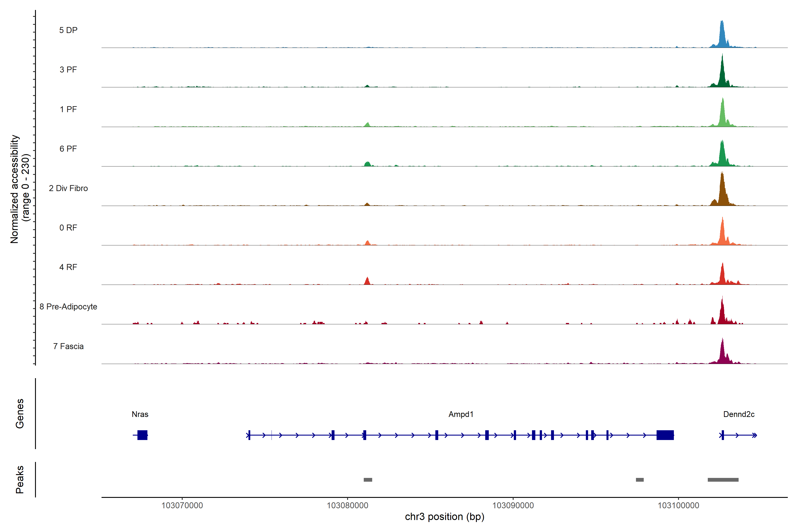The width and height of the screenshot is (798, 532).
Task: Click the 103080000 axis tick label
Action: tap(347, 506)
